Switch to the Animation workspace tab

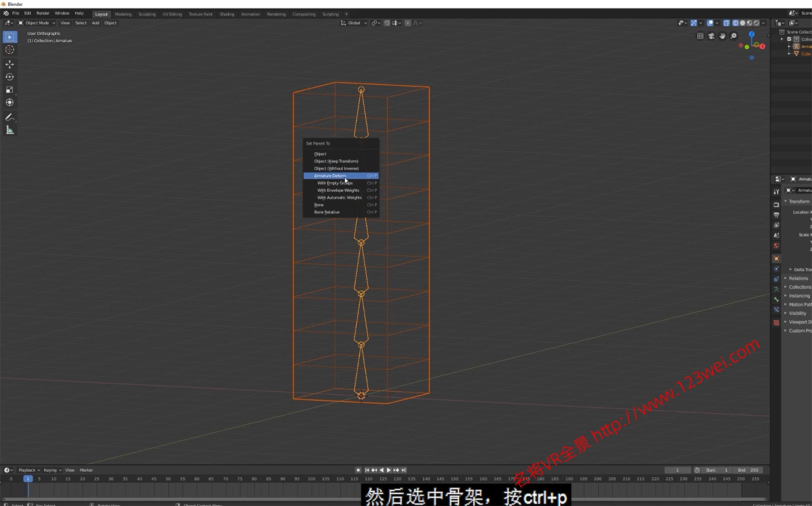251,14
